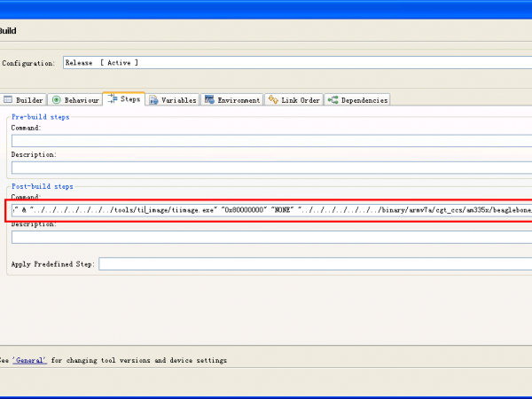Viewport: 532px width, 399px height.
Task: Click the Link Order tab icon
Action: (273, 100)
